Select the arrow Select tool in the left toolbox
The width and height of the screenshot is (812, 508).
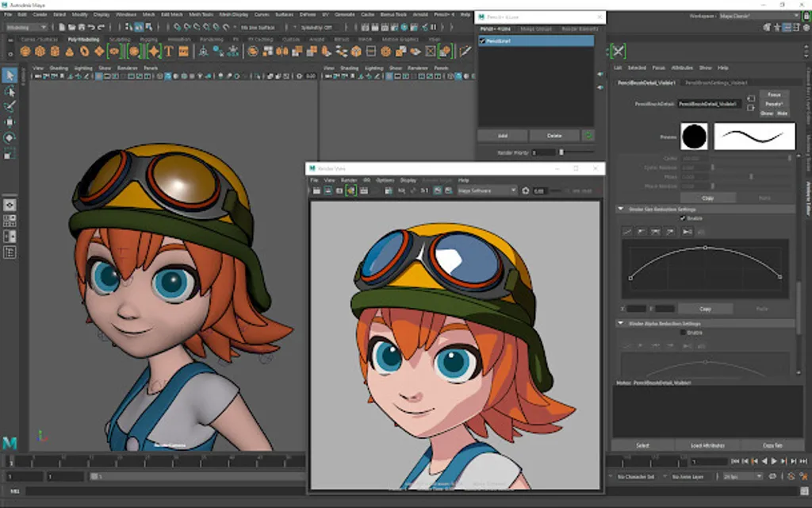point(10,75)
